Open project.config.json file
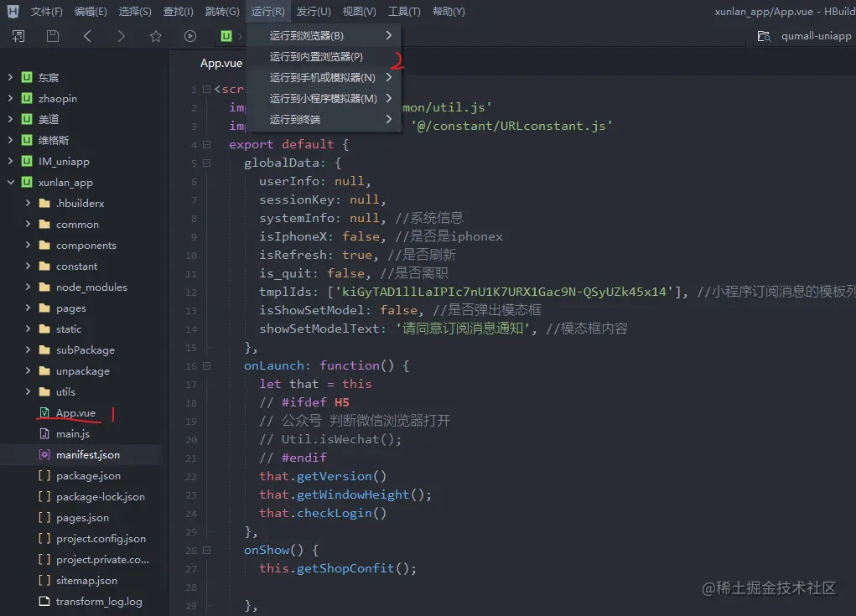 (101, 539)
